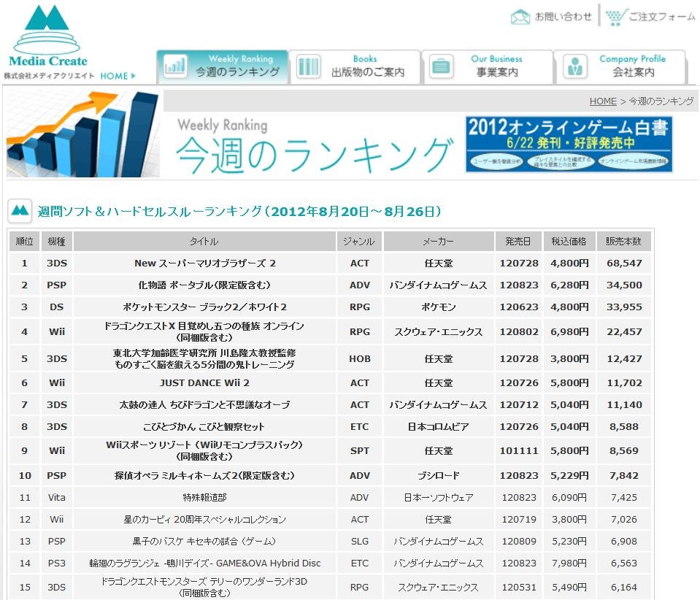Click the Books shelf icon
This screenshot has height=600, width=700.
(x=308, y=66)
